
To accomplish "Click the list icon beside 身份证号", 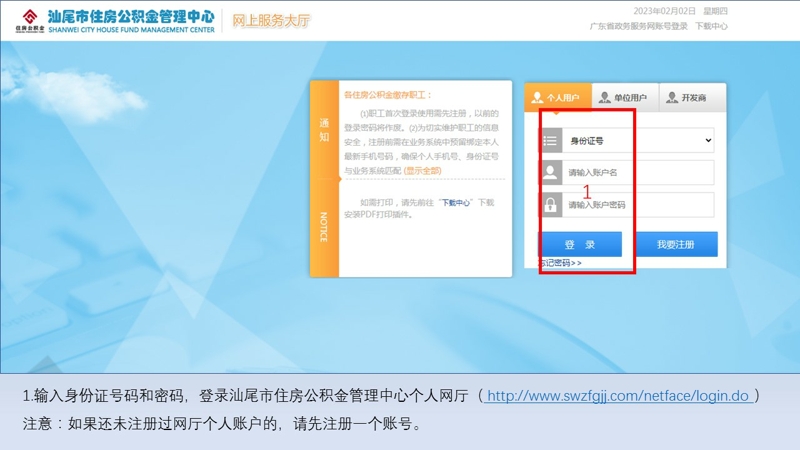I will [x=550, y=141].
